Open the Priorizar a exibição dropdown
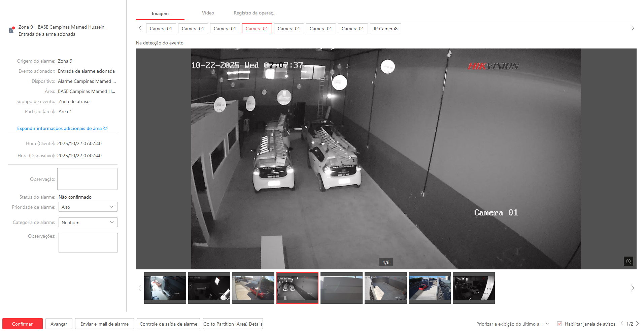This screenshot has height=332, width=644. pyautogui.click(x=512, y=324)
